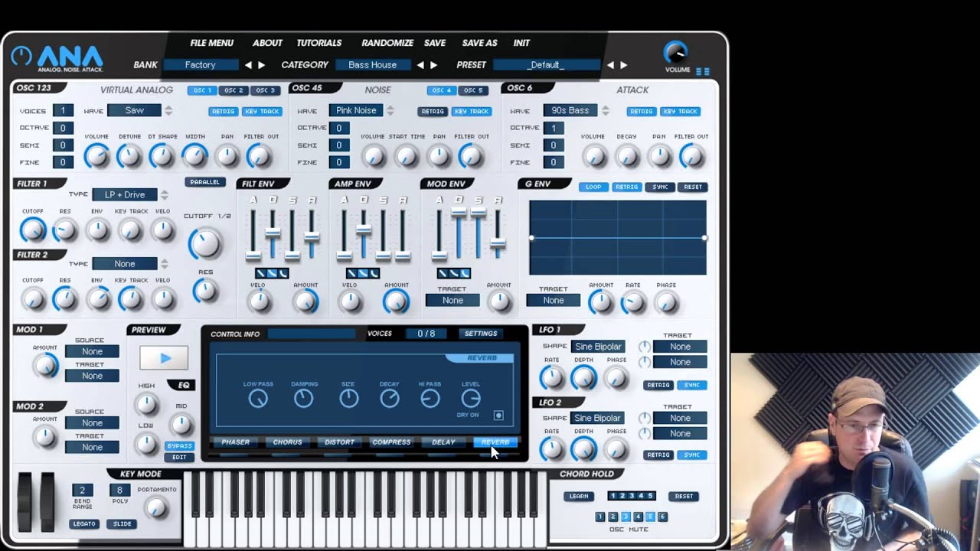The height and width of the screenshot is (551, 980).
Task: Toggle OSC Mute button number 3
Action: tap(626, 517)
